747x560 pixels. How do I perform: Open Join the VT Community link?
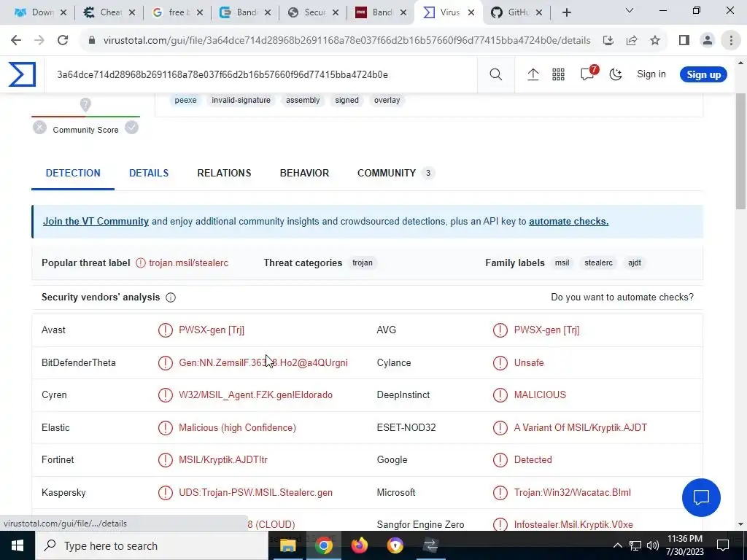click(96, 222)
